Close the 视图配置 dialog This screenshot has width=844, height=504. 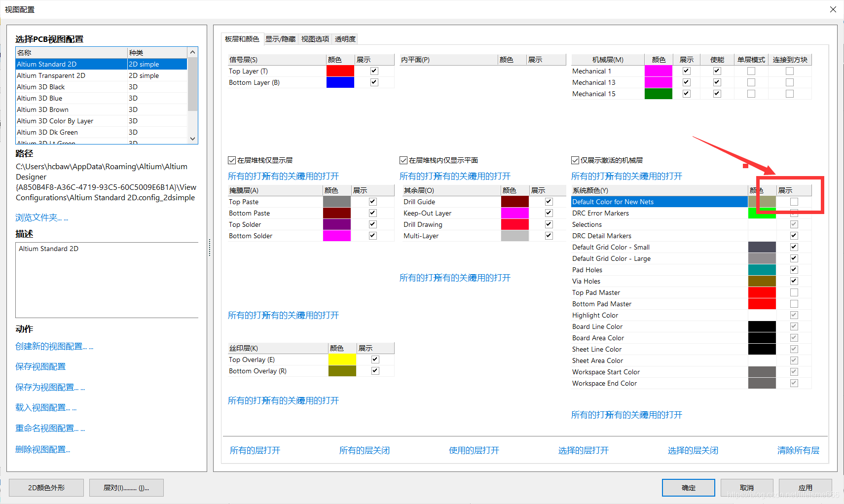[x=833, y=9]
